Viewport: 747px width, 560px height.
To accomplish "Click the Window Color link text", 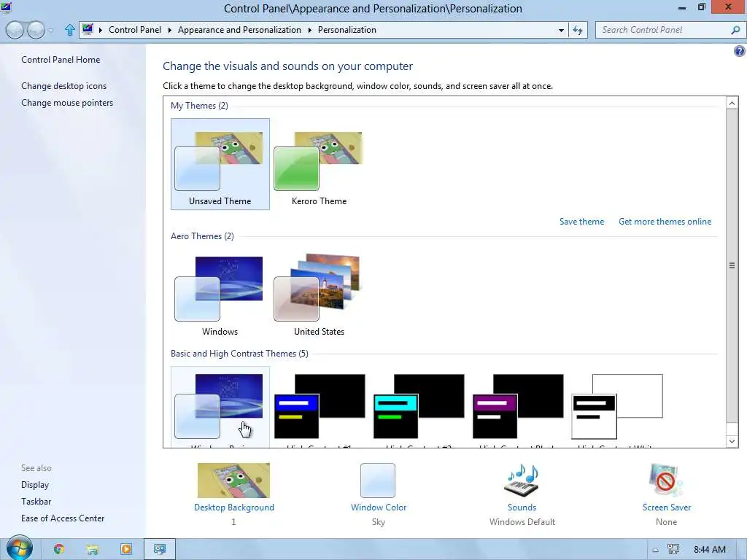I will [379, 507].
